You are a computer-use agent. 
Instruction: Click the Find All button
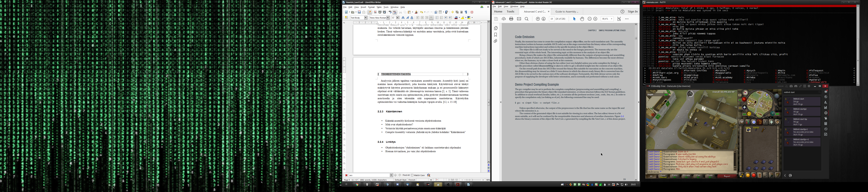(406, 175)
